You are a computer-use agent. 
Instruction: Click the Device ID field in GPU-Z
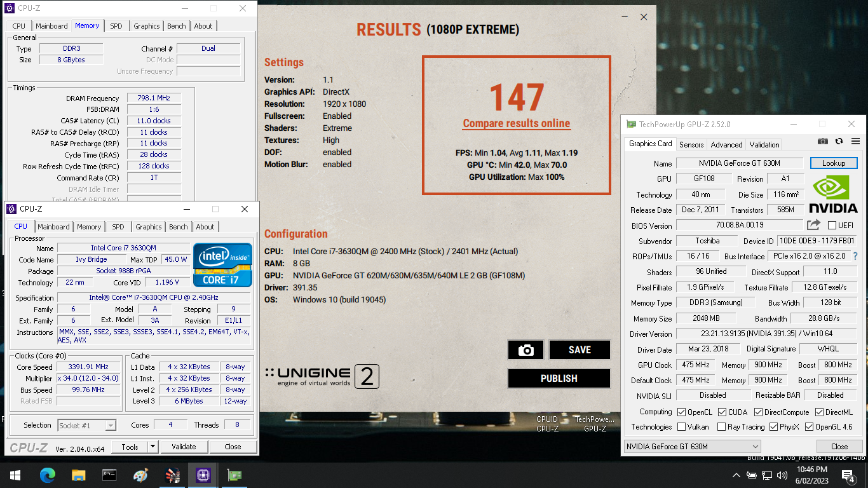(817, 241)
